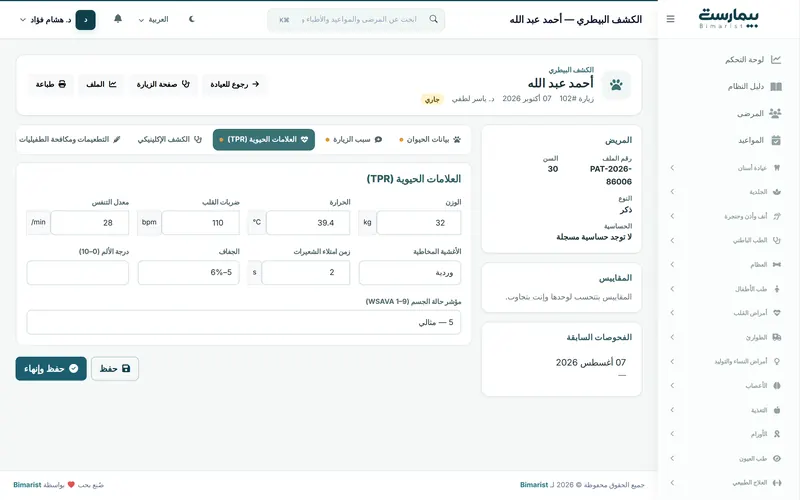The width and height of the screenshot is (800, 500).
Task: Open the مؤشر حالة الجسم body condition dropdown
Action: click(244, 322)
